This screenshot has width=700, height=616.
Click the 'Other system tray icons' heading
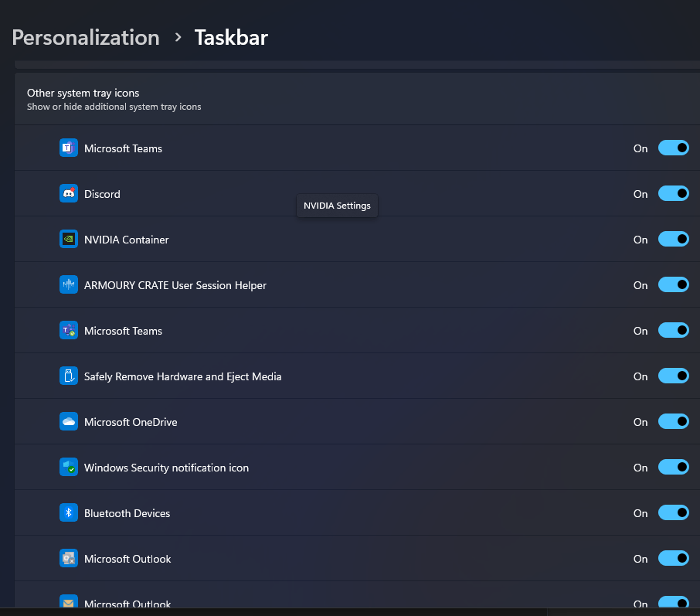point(83,93)
